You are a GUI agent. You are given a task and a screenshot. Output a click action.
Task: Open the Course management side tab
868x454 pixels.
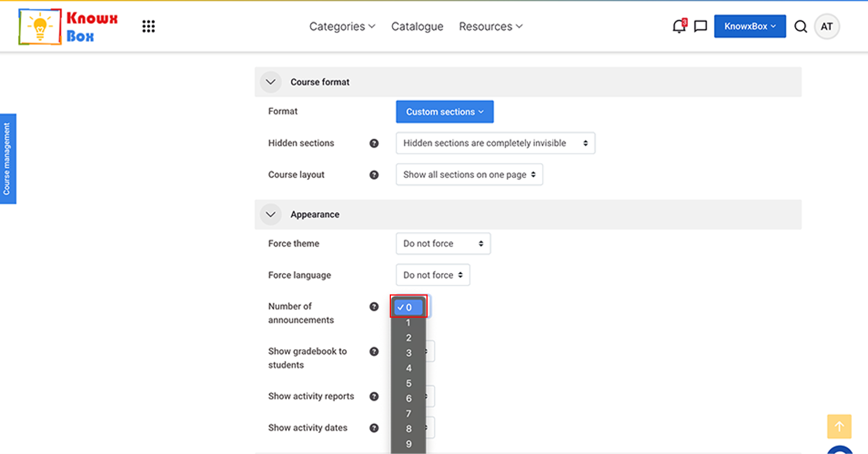8,159
